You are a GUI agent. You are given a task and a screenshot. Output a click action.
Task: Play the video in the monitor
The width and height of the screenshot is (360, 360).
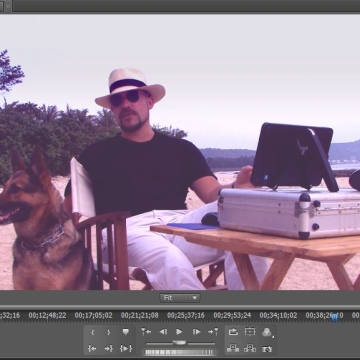pos(179,332)
